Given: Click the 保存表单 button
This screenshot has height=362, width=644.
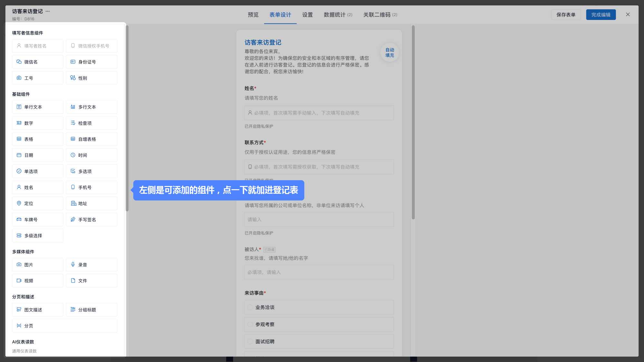Looking at the screenshot, I should [566, 15].
